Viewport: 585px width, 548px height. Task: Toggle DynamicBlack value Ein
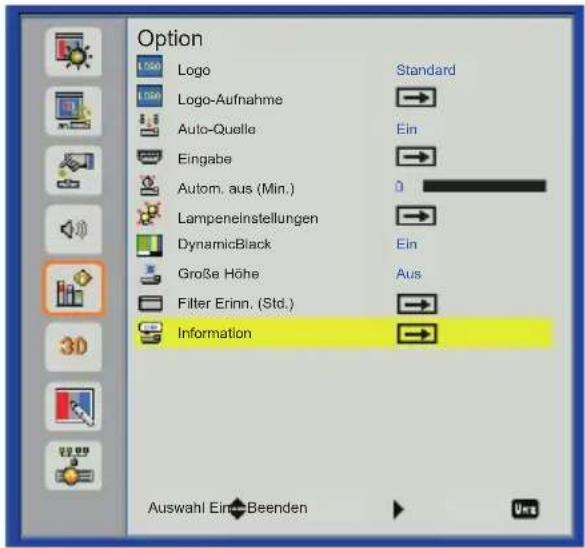click(x=406, y=244)
